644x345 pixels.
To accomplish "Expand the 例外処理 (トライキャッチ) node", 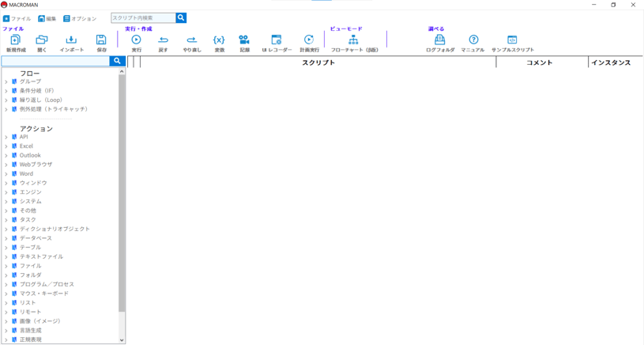I will pyautogui.click(x=6, y=109).
